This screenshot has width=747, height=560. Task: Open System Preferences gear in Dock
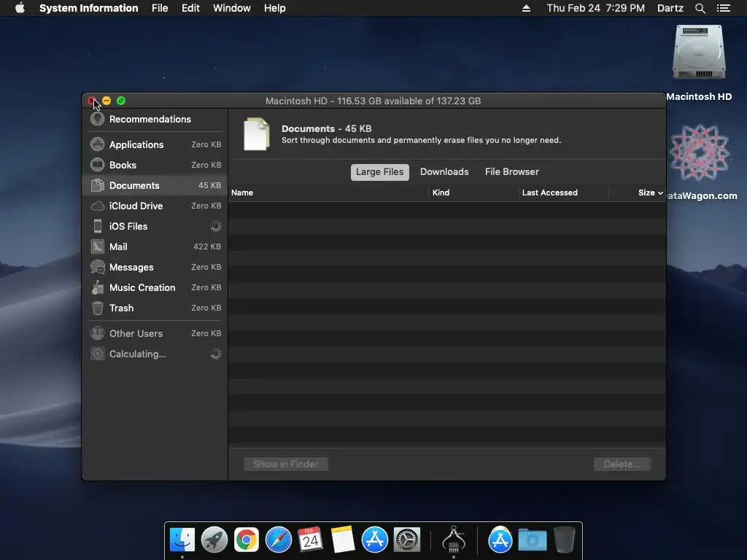coord(406,540)
